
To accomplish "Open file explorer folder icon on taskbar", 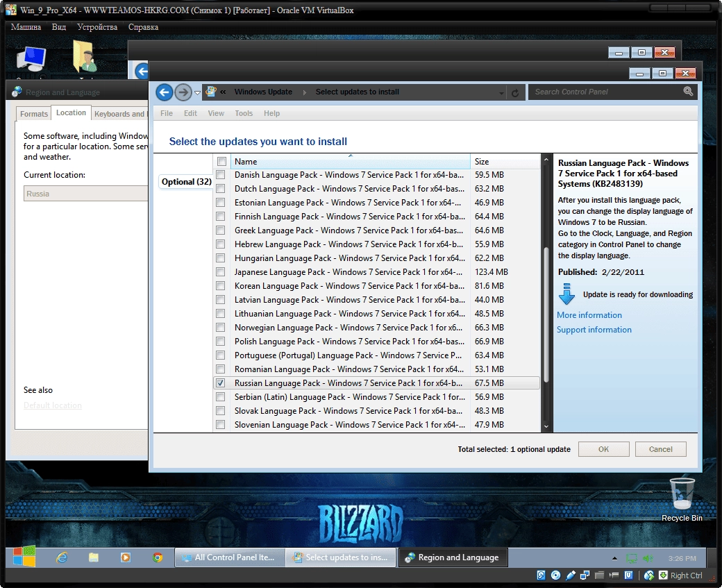I will [x=94, y=557].
